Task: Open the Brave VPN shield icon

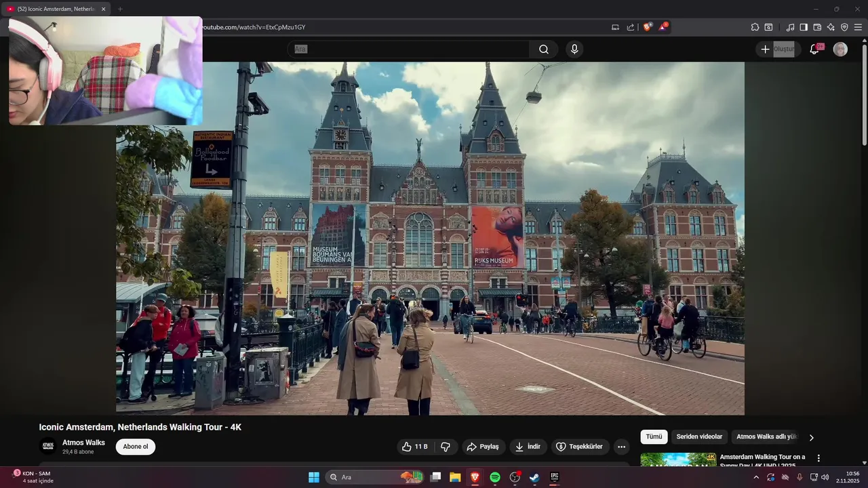Action: [844, 27]
